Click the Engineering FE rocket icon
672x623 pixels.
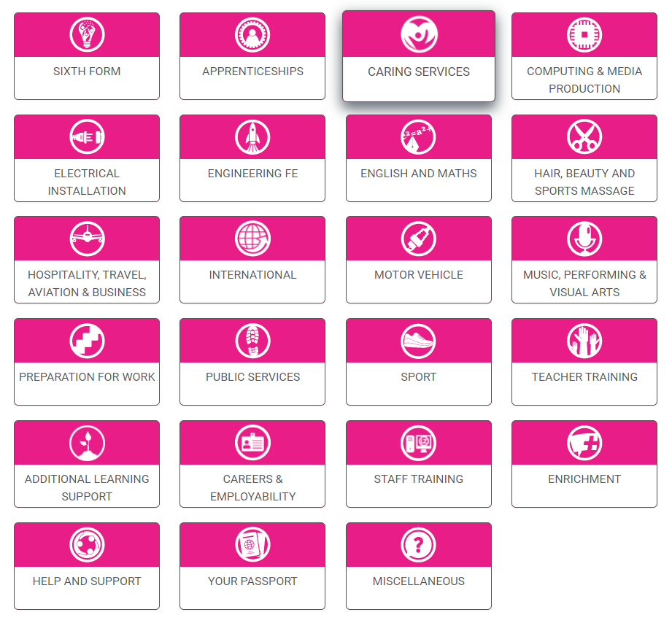tap(252, 137)
